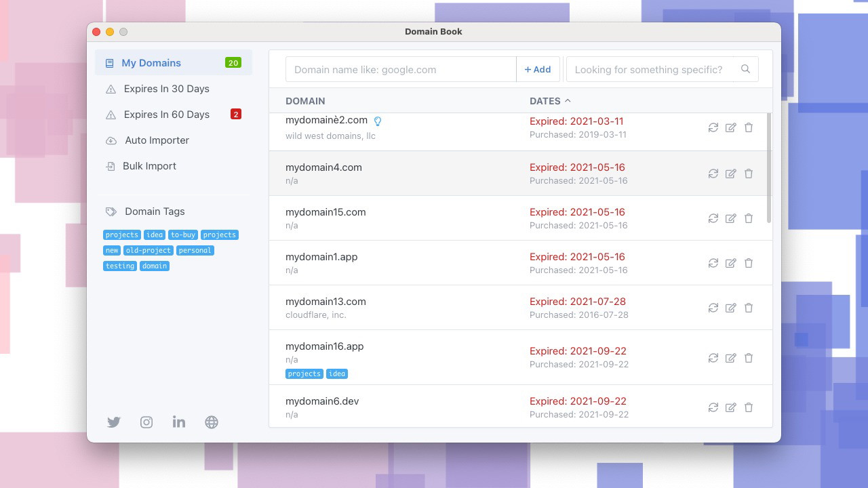Click the refresh icon for mydomain4.com
The image size is (868, 488).
713,174
